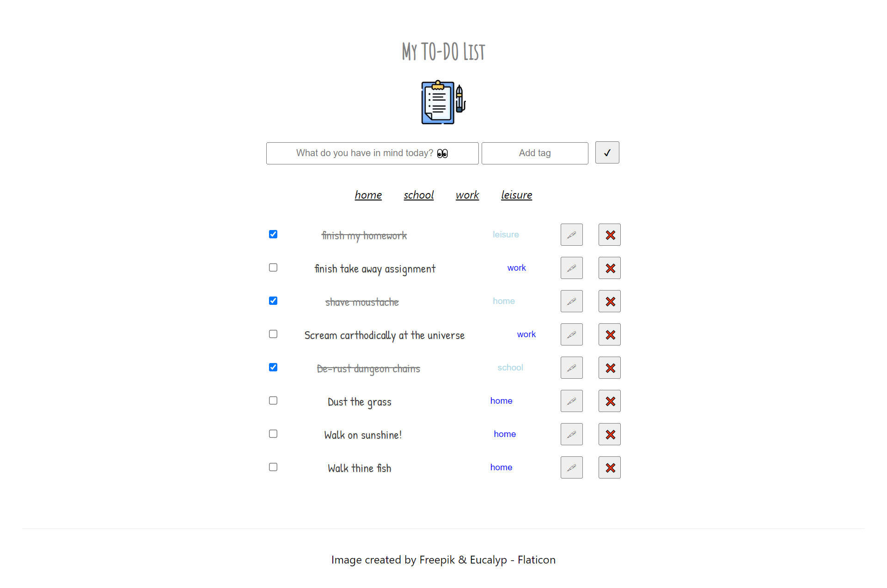The height and width of the screenshot is (588, 887).
Task: Remove the 'De-rust dungeon chains' task
Action: (x=609, y=368)
